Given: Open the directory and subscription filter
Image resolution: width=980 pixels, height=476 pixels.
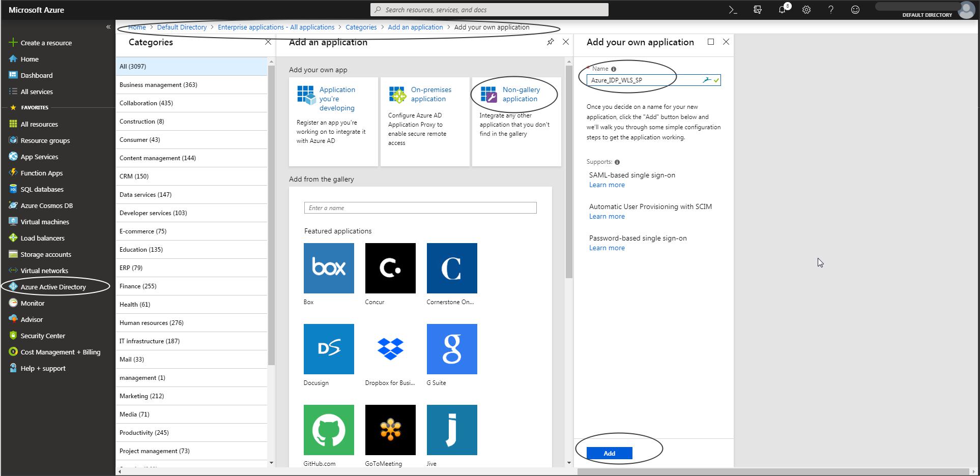Looking at the screenshot, I should click(x=758, y=10).
